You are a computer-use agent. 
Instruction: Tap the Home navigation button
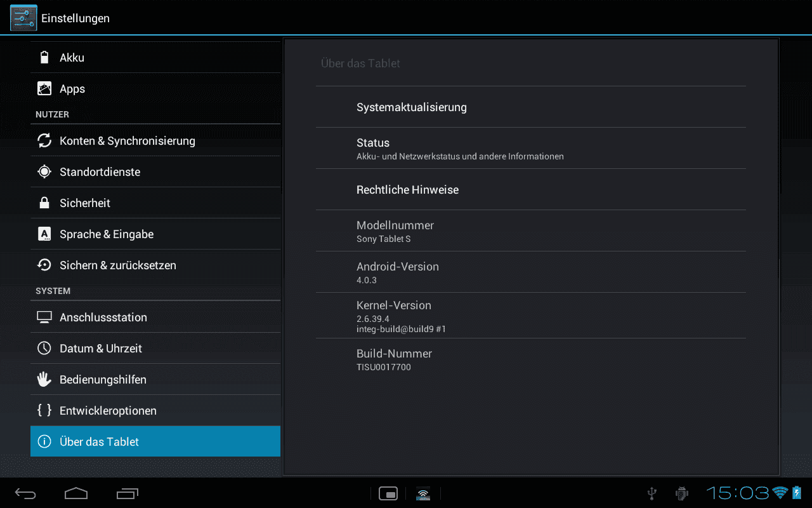(76, 493)
